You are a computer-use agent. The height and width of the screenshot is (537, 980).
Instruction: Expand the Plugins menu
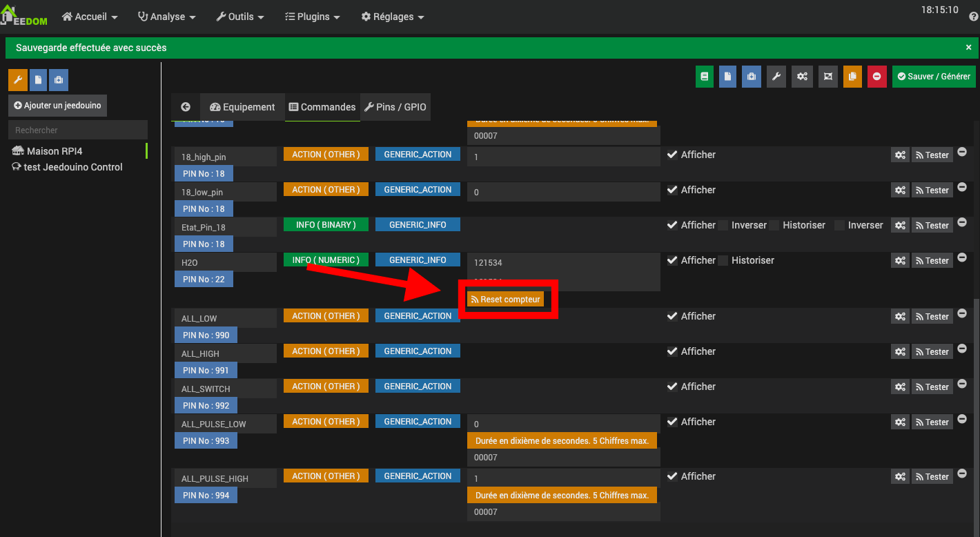(x=312, y=17)
